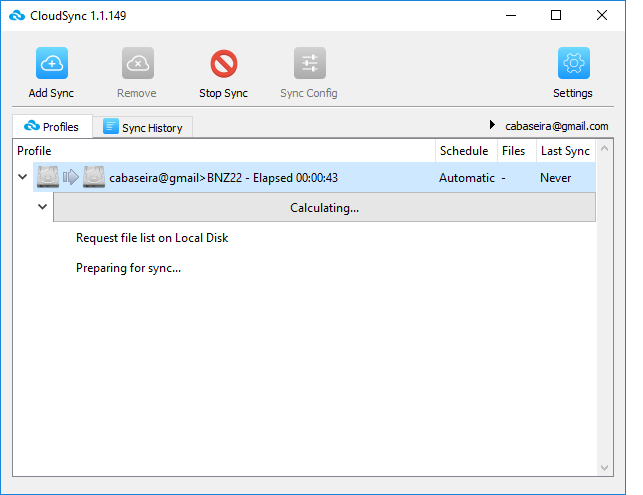Maximize the CloudSync window
The height and width of the screenshot is (495, 643).
pyautogui.click(x=556, y=16)
